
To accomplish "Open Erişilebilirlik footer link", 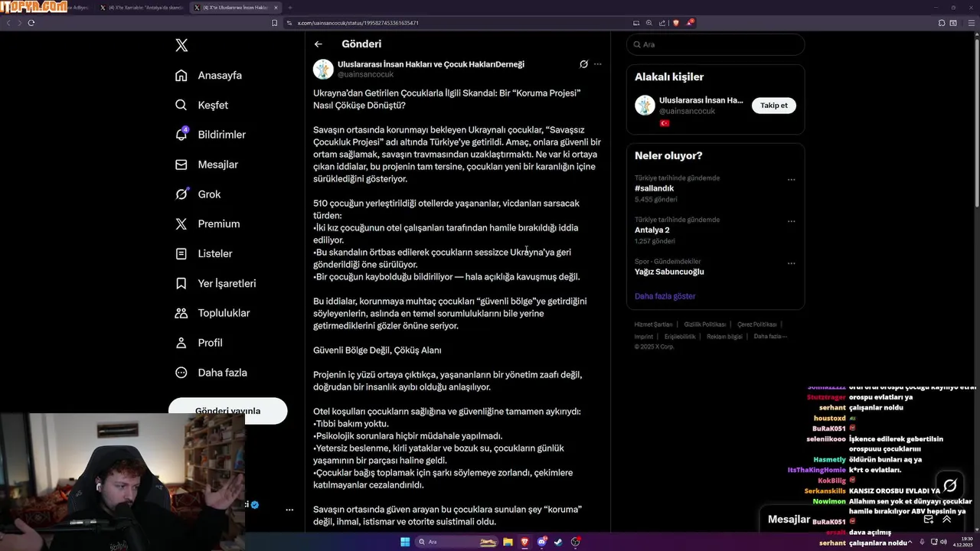I will coord(680,337).
